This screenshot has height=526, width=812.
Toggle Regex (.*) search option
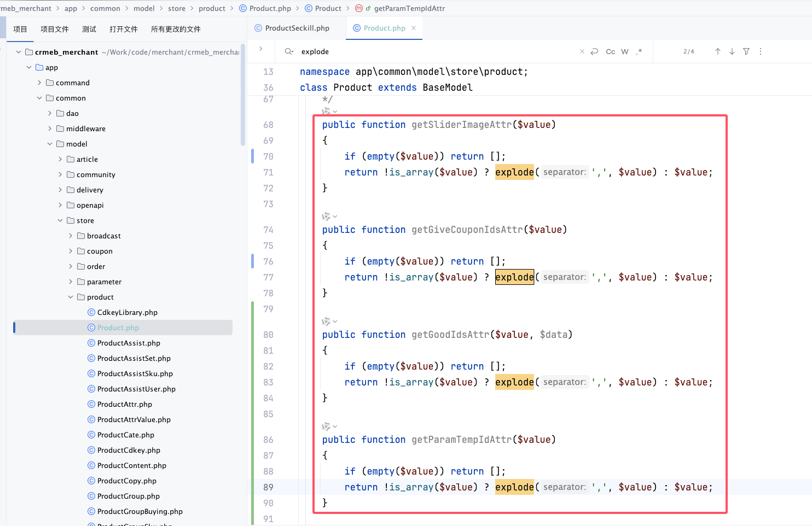click(639, 51)
